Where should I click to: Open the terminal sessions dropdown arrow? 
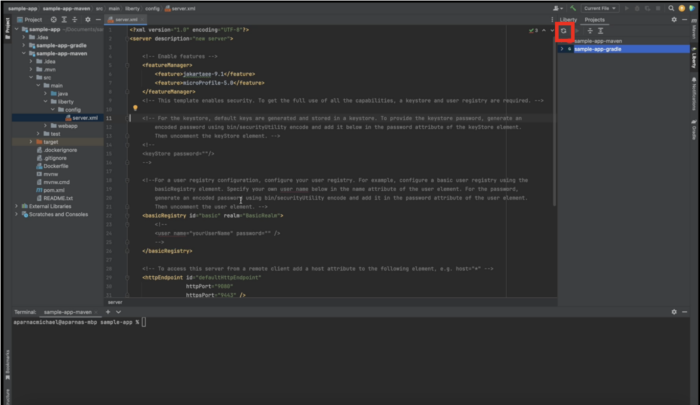click(x=118, y=312)
